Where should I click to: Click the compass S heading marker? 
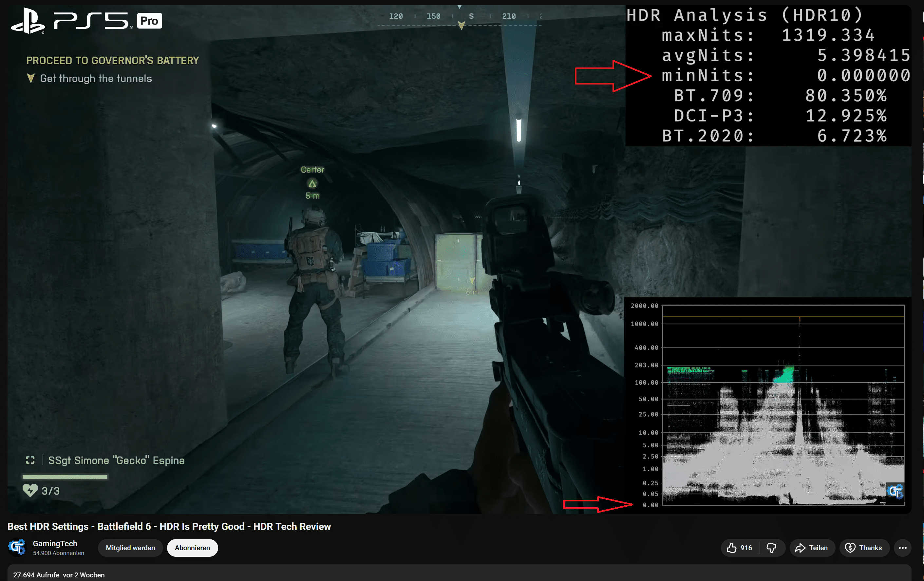471,16
